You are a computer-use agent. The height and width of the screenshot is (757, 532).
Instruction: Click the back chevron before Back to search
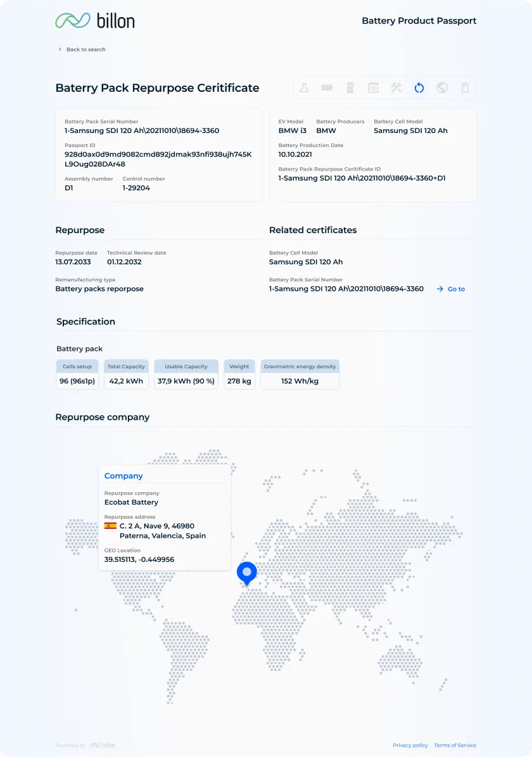coord(60,49)
